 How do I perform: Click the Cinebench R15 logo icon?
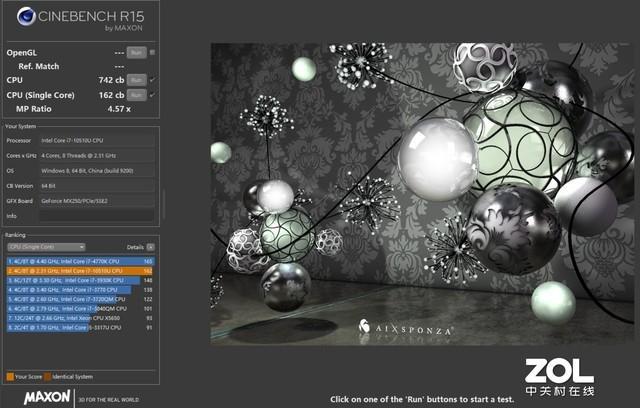(x=26, y=17)
